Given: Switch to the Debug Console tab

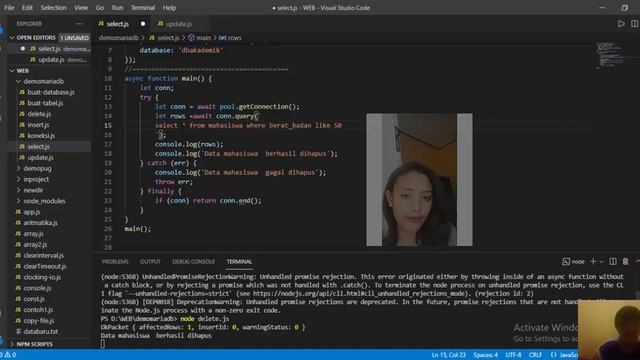Looking at the screenshot, I should coord(193,262).
